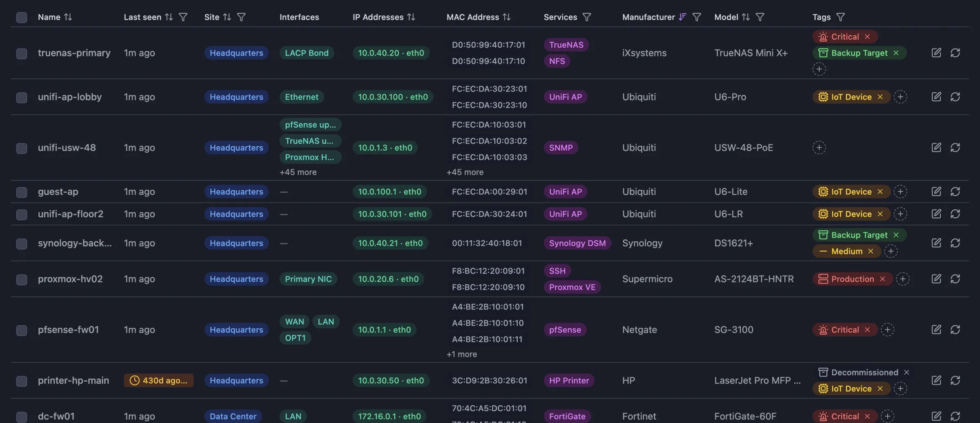Open the 430d ago last-seen warning
The height and width of the screenshot is (423, 980).
pyautogui.click(x=159, y=381)
